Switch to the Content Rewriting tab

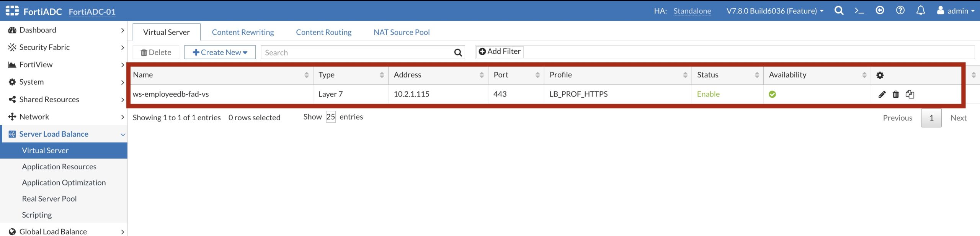(243, 32)
